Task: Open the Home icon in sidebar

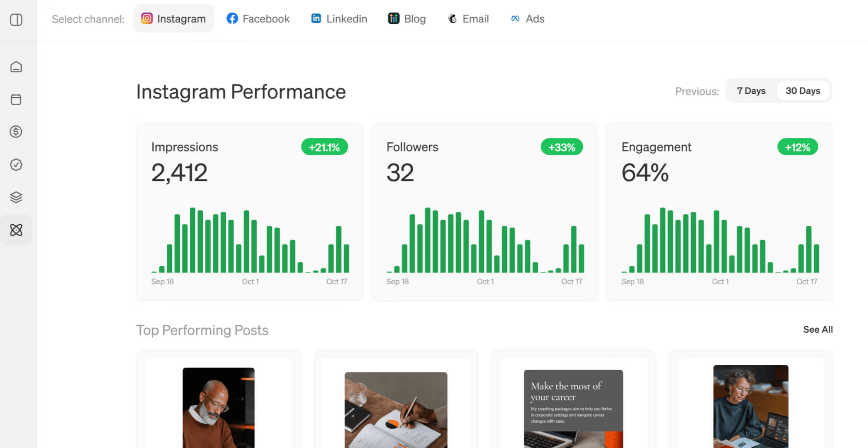Action: (x=16, y=67)
